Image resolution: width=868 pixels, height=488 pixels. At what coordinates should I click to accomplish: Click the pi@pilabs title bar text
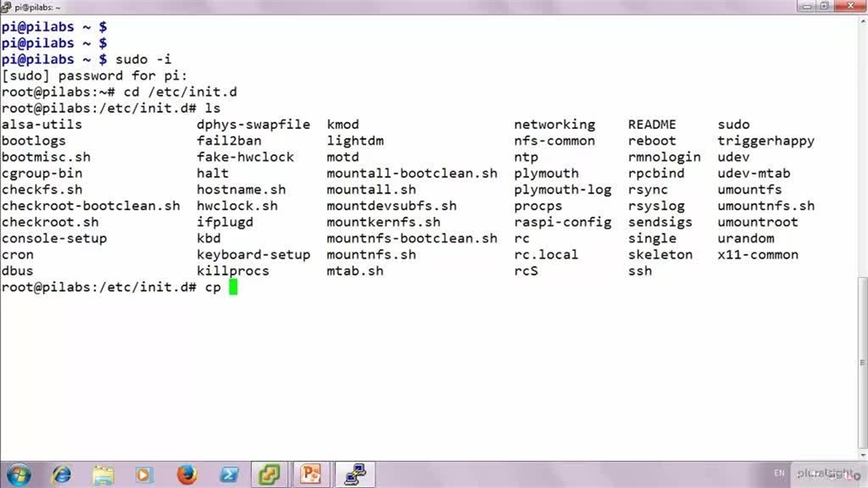[38, 7]
